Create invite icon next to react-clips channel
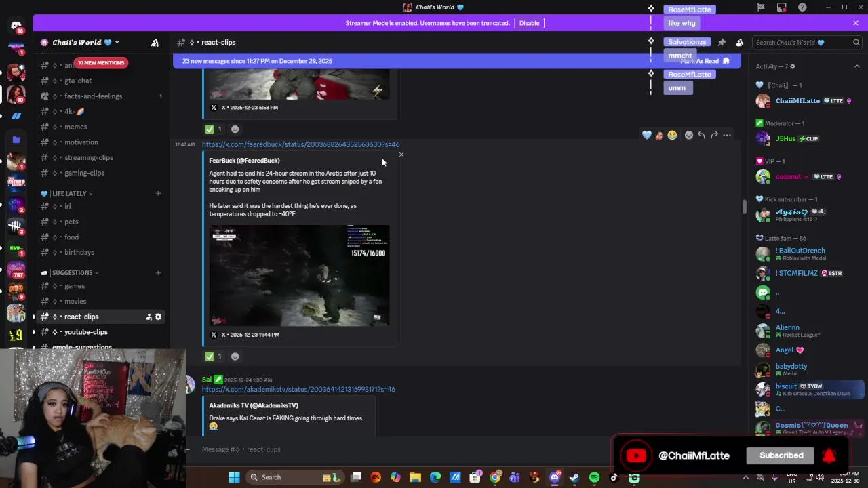868x488 pixels. (149, 317)
